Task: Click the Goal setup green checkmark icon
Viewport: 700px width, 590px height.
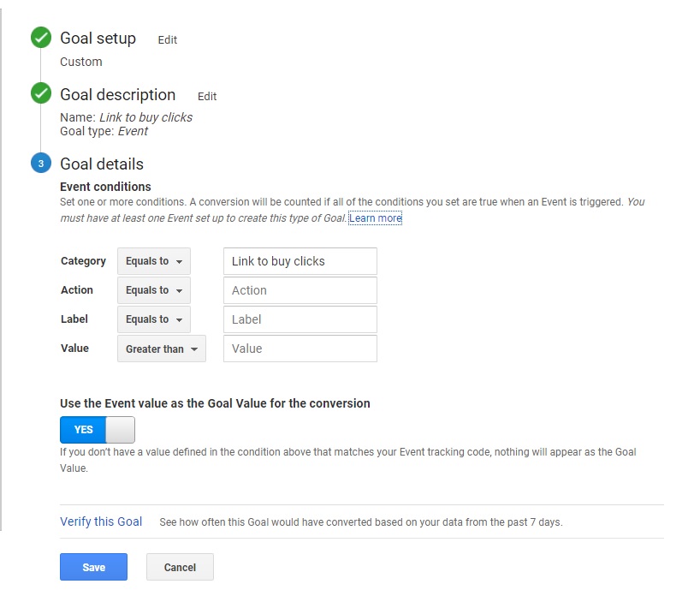Action: tap(41, 39)
